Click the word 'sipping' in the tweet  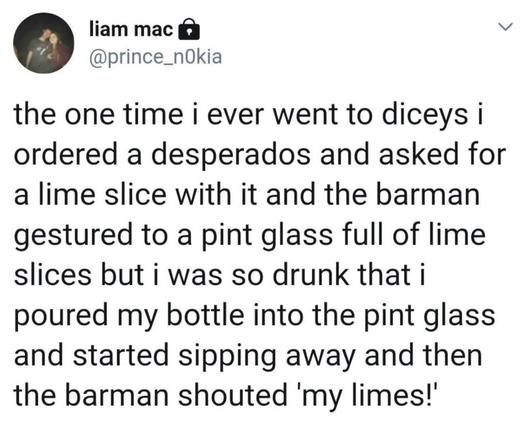click(x=228, y=356)
